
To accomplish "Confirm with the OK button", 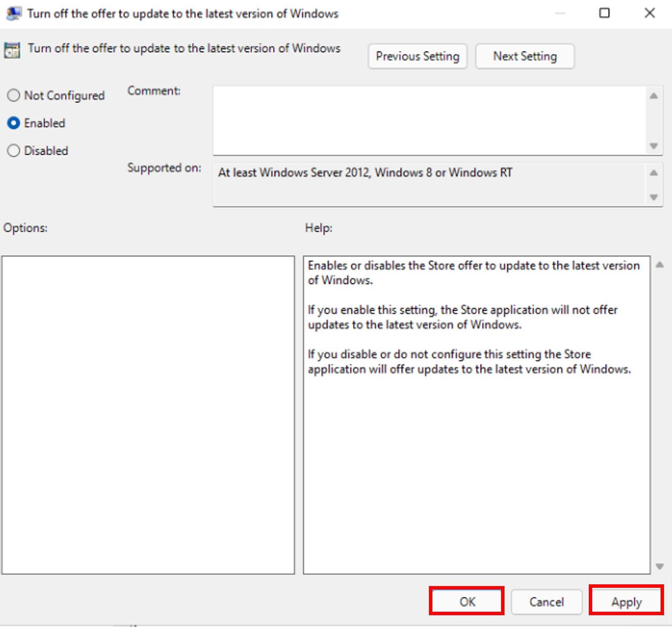I will tap(467, 601).
